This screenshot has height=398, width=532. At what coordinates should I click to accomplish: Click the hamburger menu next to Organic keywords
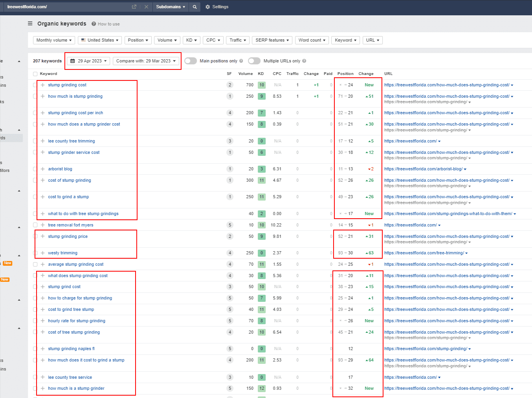[30, 24]
